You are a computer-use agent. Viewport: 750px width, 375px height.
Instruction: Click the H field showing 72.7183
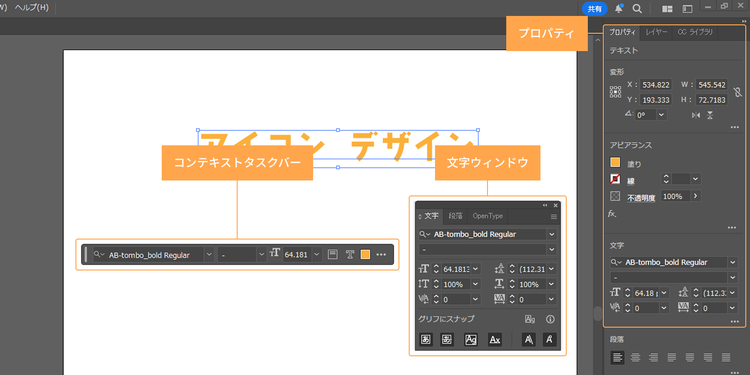(x=712, y=100)
